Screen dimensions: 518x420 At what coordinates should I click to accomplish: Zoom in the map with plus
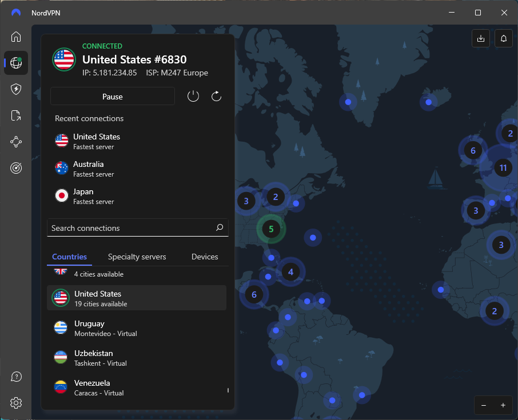tap(503, 405)
